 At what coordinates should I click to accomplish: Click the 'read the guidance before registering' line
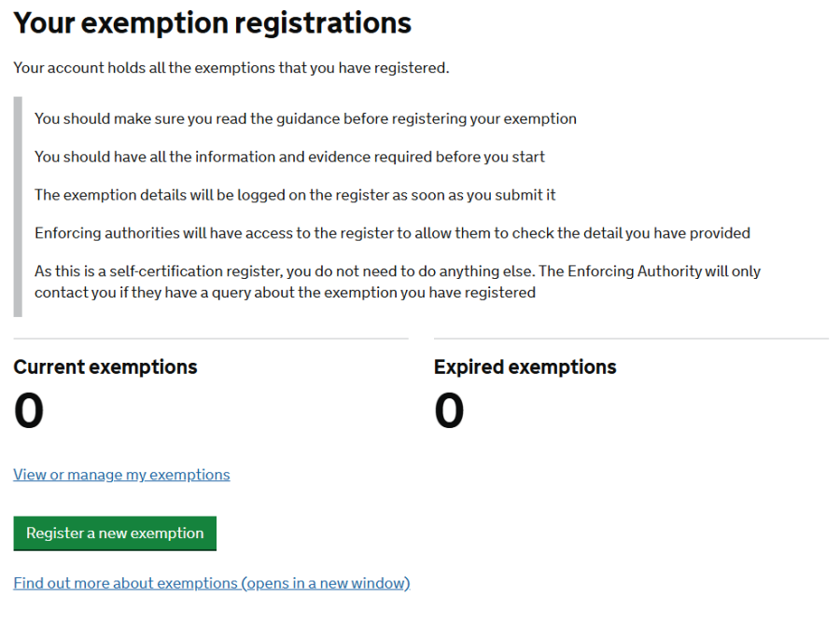305,118
